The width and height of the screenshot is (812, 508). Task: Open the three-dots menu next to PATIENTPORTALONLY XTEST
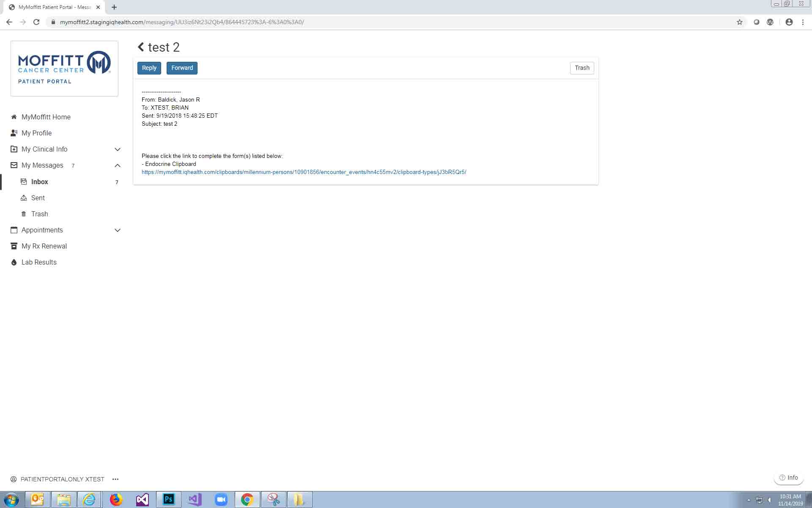click(115, 479)
